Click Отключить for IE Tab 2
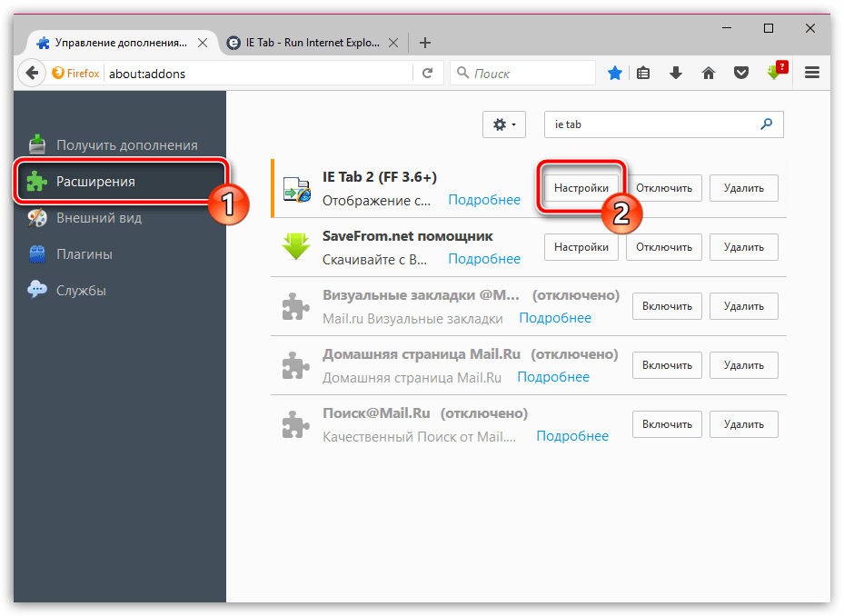The width and height of the screenshot is (844, 616). [x=664, y=188]
